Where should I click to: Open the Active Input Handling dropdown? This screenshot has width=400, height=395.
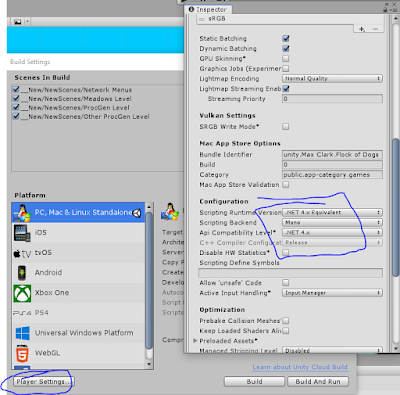click(x=332, y=293)
